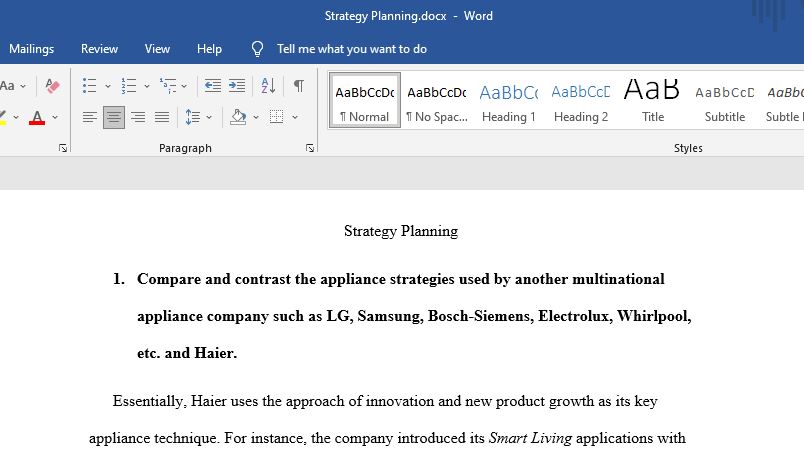Click the Strategy Planning document title

pos(401,231)
